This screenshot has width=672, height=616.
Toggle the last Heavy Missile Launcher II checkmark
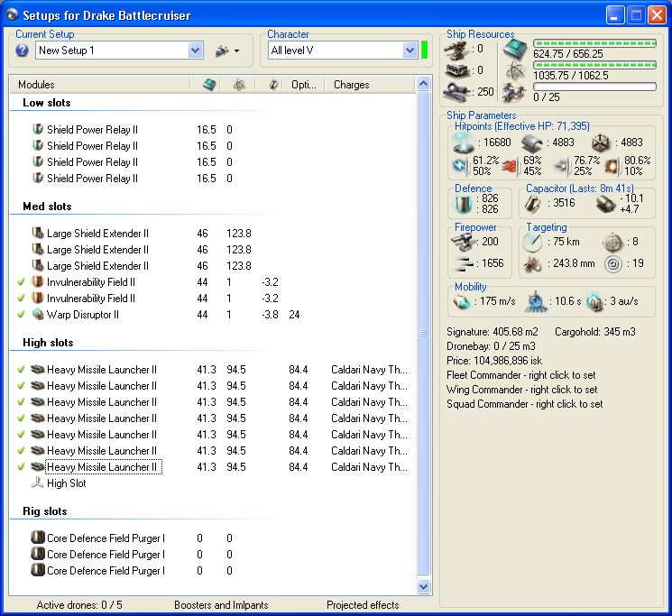point(21,467)
